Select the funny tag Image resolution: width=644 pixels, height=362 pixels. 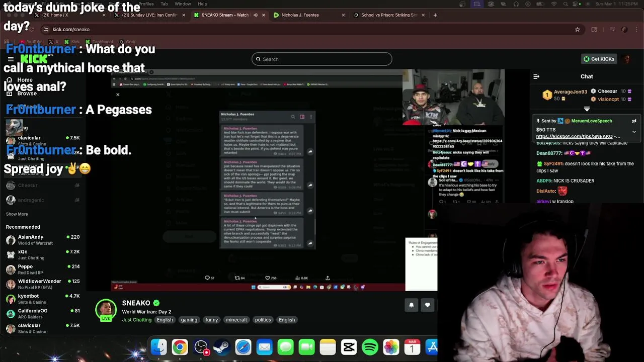(211, 320)
